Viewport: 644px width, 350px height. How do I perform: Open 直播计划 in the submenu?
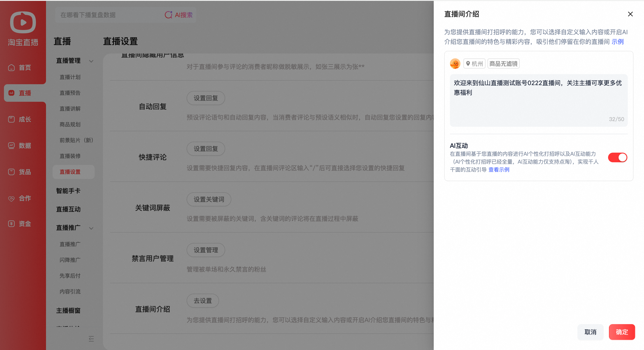pyautogui.click(x=70, y=77)
